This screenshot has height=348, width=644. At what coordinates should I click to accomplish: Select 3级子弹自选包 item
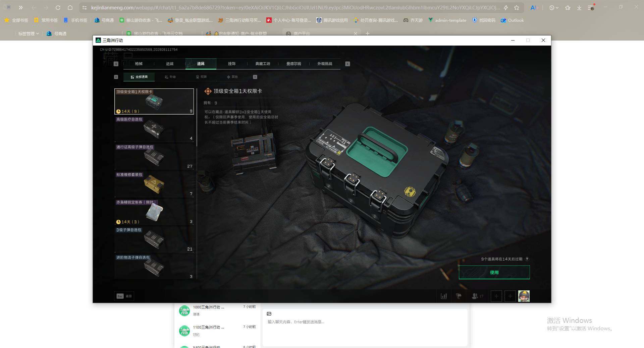(154, 239)
